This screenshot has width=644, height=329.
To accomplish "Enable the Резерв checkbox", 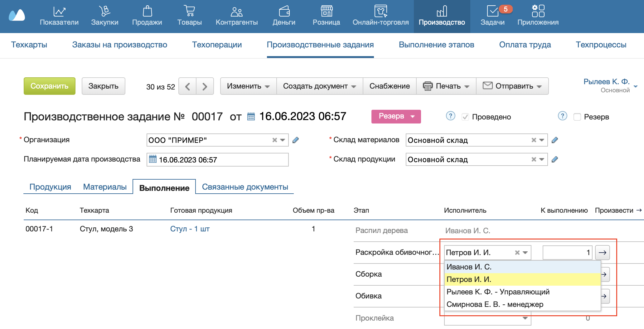I will 577,117.
